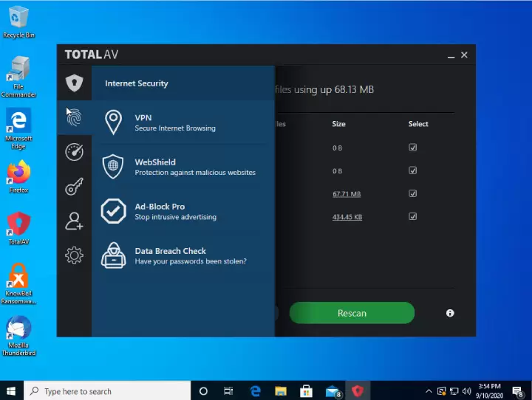The width and height of the screenshot is (532, 400).
Task: Select the fingerprint Internet Security sidebar icon
Action: tap(75, 117)
